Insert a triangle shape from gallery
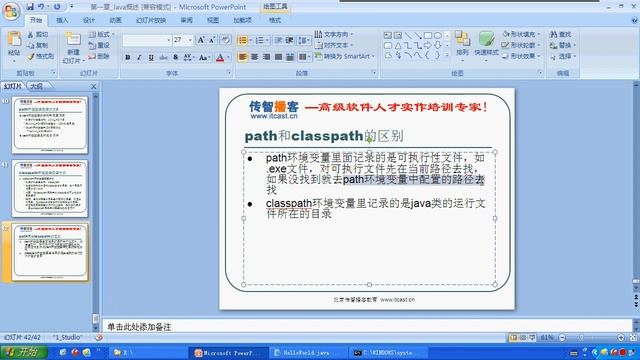 tap(398, 45)
